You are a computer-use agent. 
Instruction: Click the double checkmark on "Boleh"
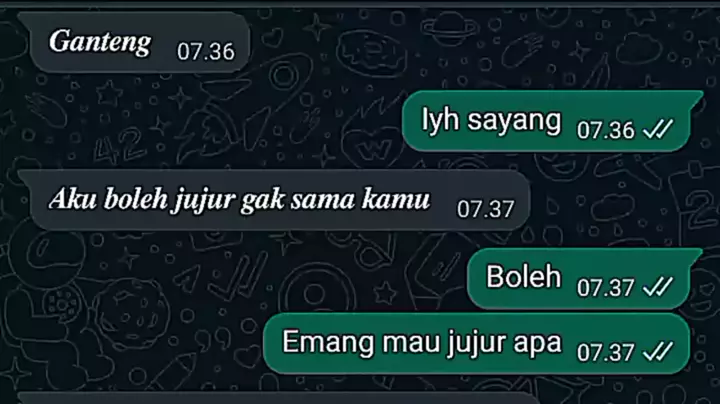pyautogui.click(x=658, y=286)
